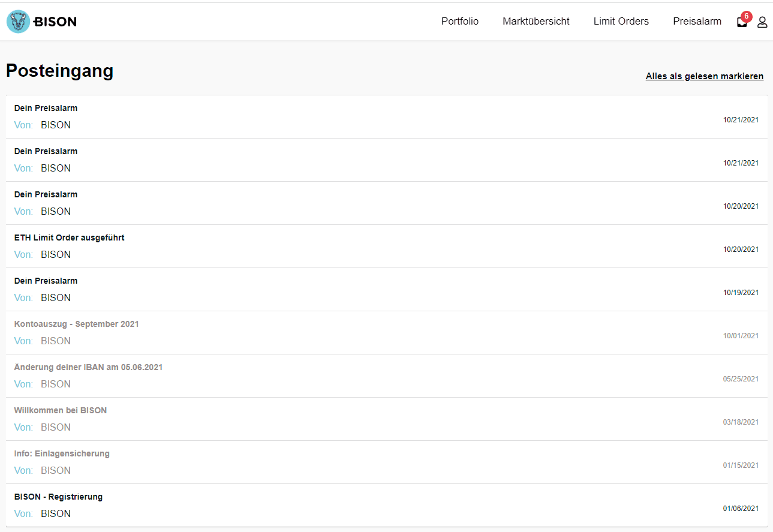Open the Preisalarm navigation item

(x=697, y=22)
